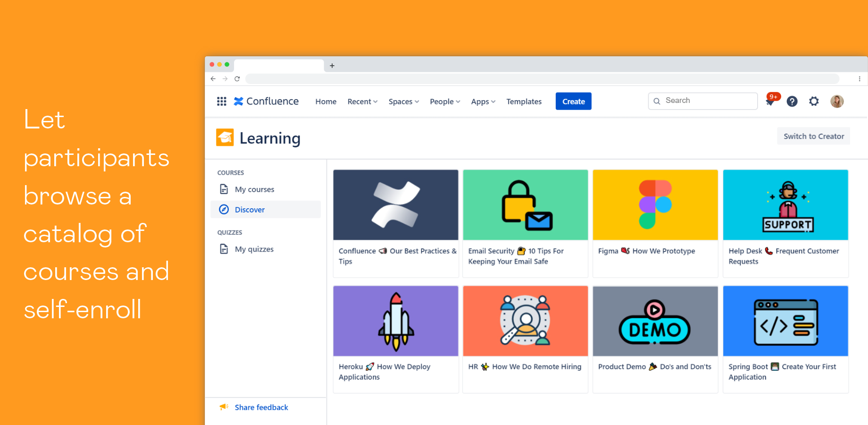Open the app switcher grid icon
Viewport: 868px width, 425px height.
[x=222, y=101]
